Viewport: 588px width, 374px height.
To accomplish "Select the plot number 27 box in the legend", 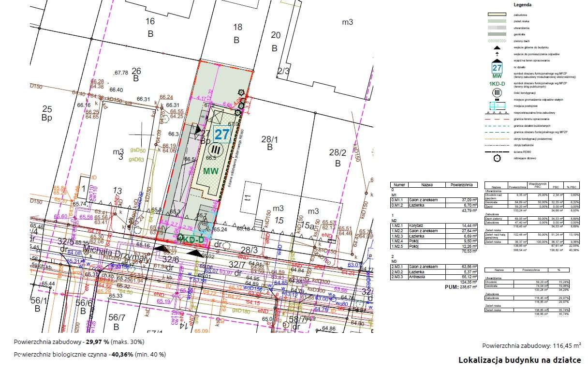I will 497,68.
